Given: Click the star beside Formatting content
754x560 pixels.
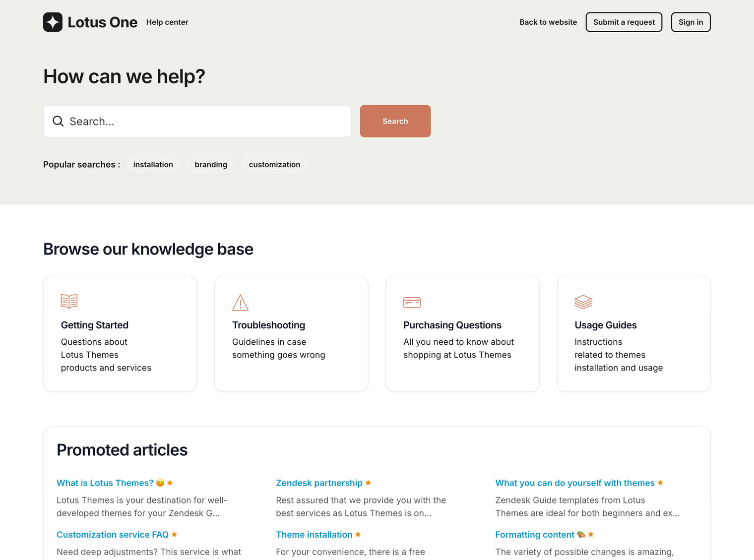Looking at the screenshot, I should tap(591, 534).
